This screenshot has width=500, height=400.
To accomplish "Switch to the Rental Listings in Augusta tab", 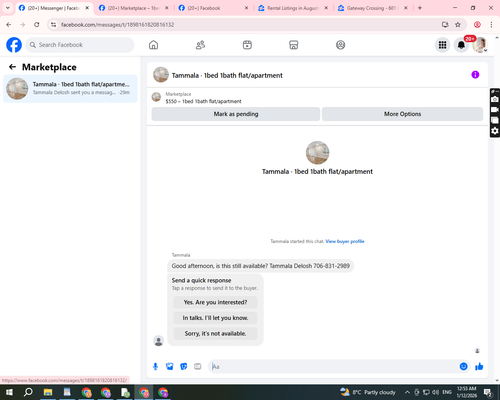I will [293, 8].
